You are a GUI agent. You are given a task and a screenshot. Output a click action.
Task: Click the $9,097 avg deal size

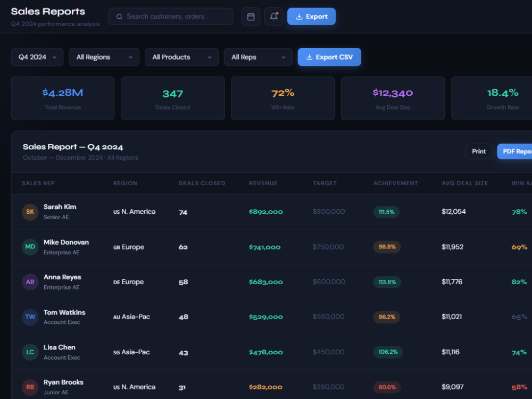tap(453, 387)
